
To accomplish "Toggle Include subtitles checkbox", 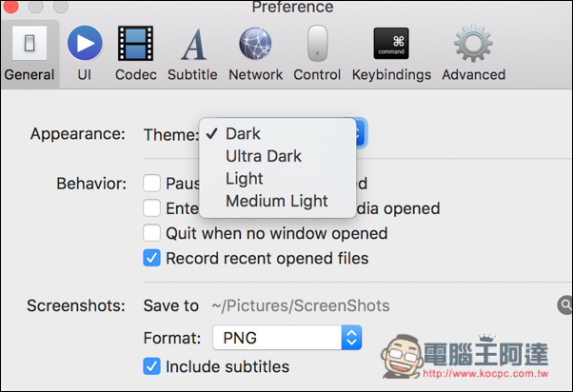I will pos(151,366).
